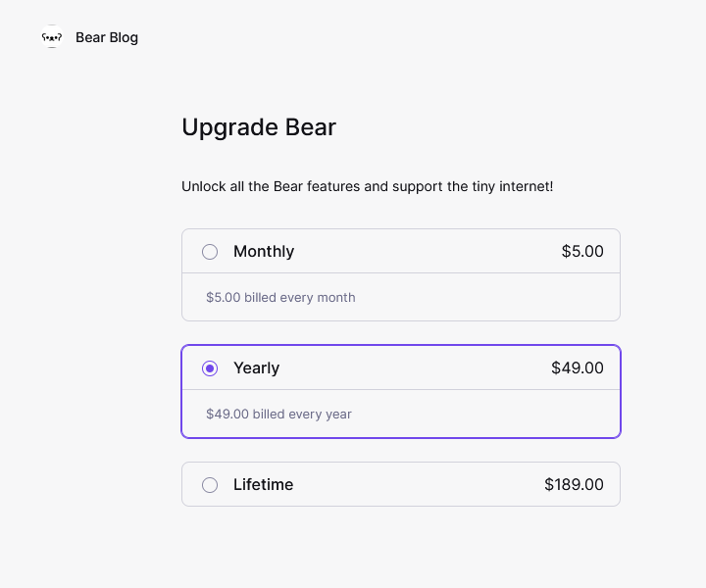
Task: Click the Lifetime plan label
Action: 264,484
